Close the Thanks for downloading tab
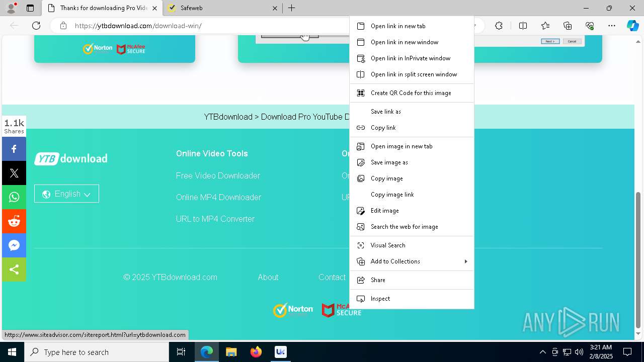Screen dimensions: 644x362 (154, 8)
